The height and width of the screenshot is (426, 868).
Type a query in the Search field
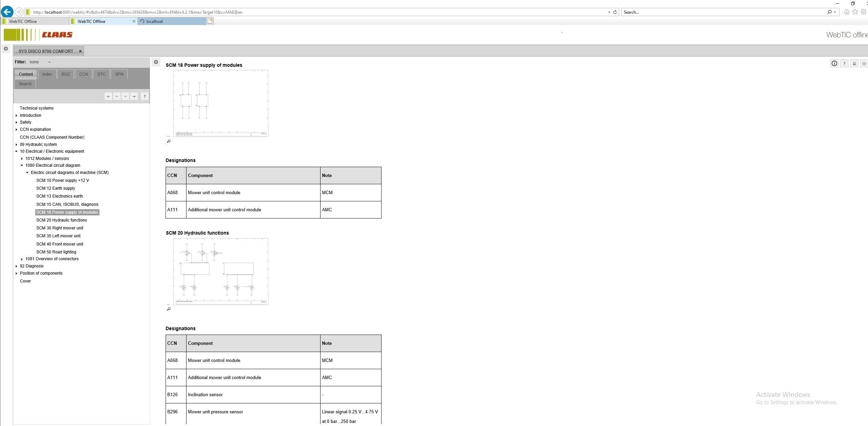tap(720, 12)
